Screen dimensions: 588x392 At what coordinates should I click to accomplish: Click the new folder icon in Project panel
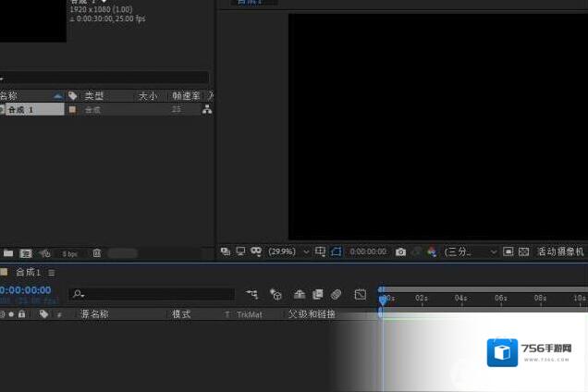click(x=8, y=253)
